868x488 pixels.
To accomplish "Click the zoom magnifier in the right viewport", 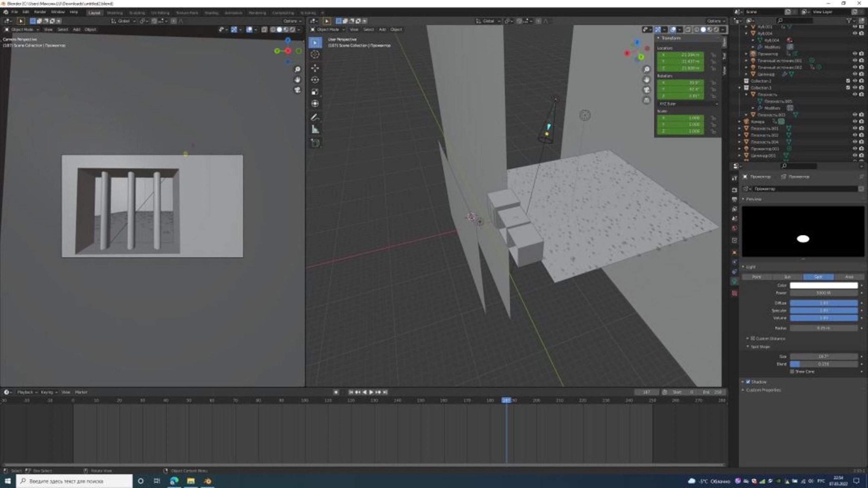I will 647,69.
